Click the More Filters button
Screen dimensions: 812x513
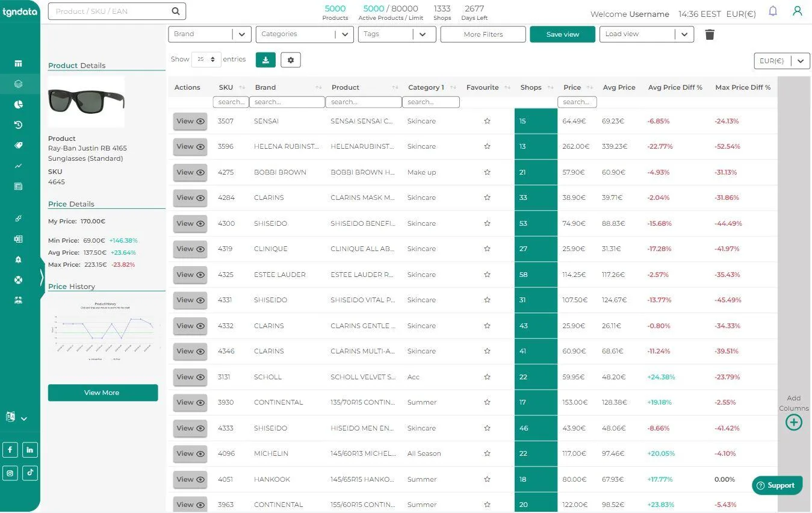(x=483, y=34)
